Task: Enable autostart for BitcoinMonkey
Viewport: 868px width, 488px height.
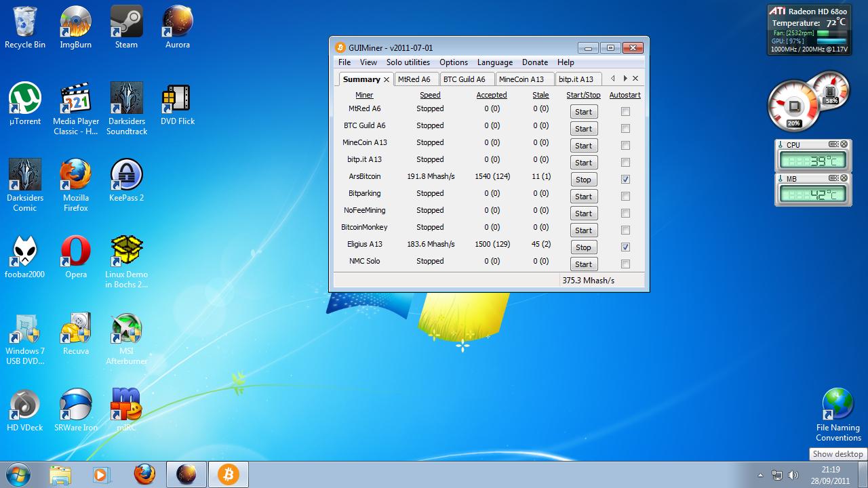Action: tap(625, 230)
